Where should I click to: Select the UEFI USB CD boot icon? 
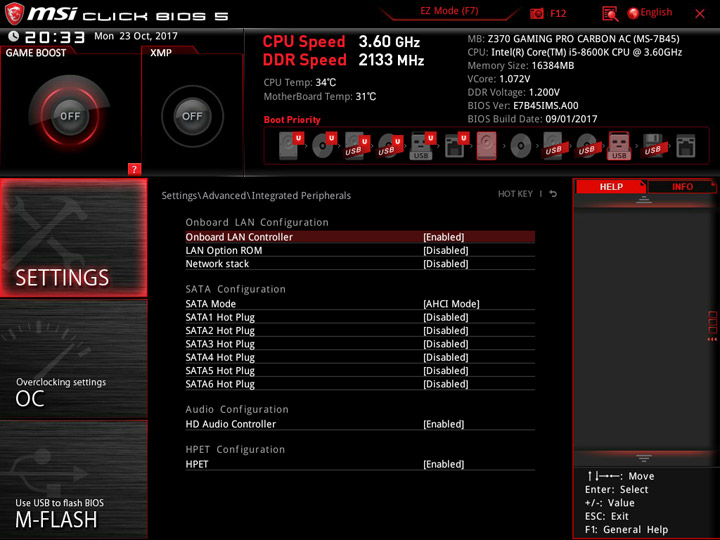pos(390,146)
